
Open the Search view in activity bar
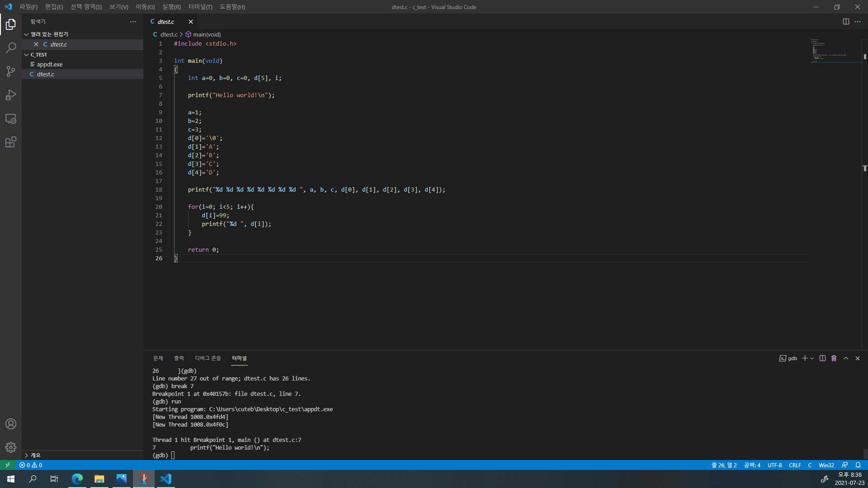point(11,48)
